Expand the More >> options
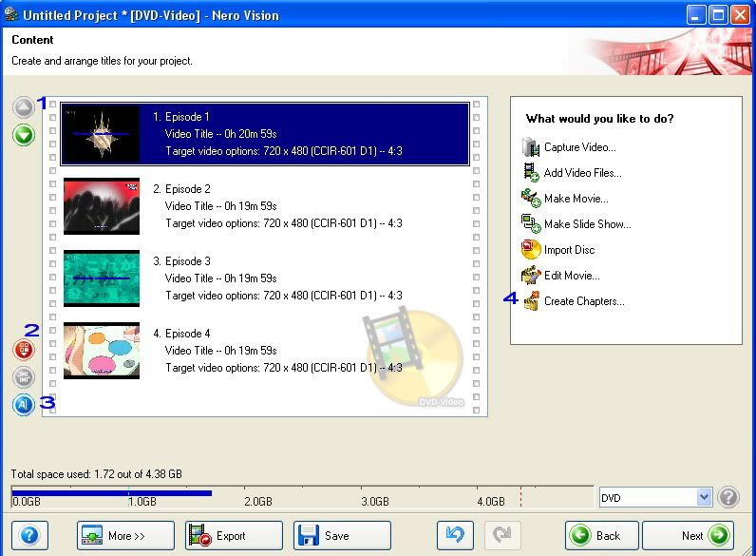The height and width of the screenshot is (556, 756). click(x=125, y=536)
